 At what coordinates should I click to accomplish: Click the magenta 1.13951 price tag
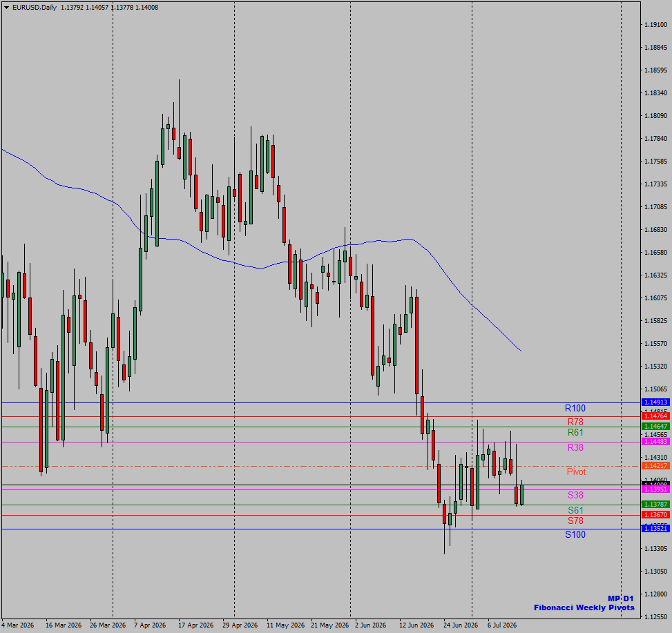(655, 489)
